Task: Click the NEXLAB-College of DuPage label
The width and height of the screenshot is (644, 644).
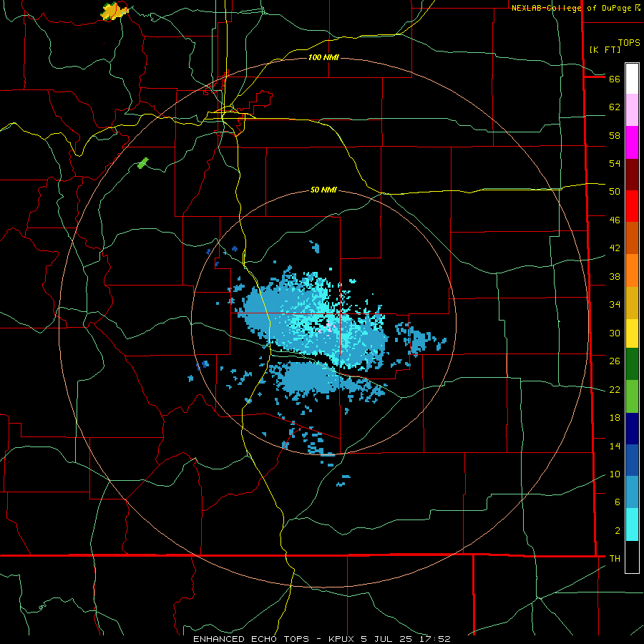Action: pyautogui.click(x=571, y=8)
